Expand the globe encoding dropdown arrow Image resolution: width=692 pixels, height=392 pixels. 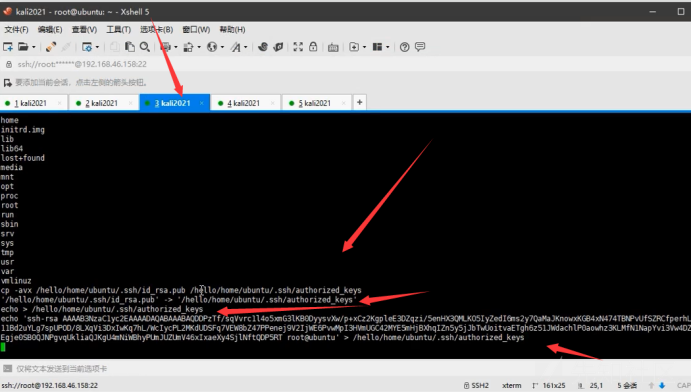pyautogui.click(x=222, y=47)
